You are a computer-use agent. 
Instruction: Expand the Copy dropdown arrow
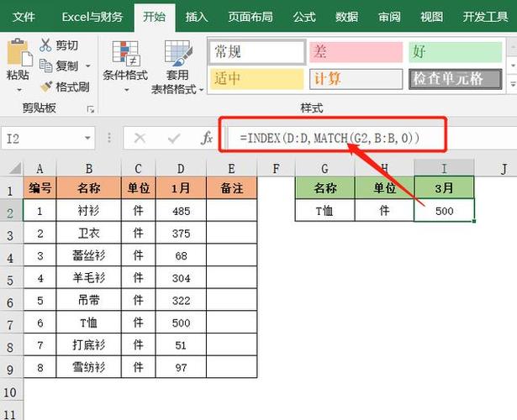pos(88,66)
